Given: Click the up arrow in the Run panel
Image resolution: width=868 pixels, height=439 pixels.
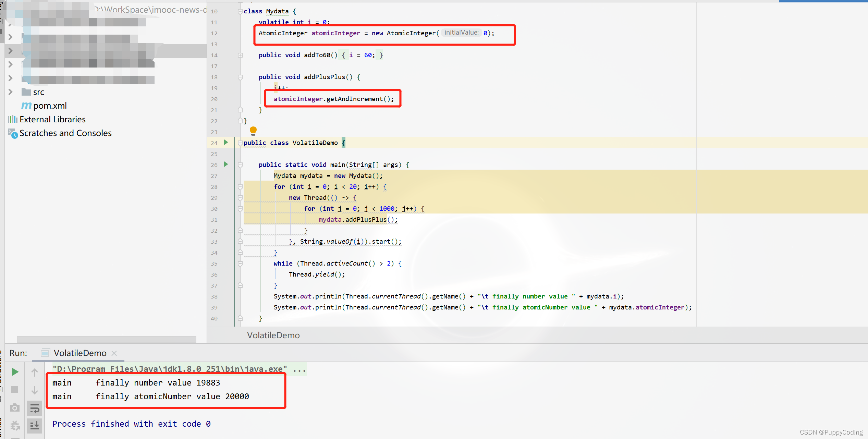Looking at the screenshot, I should click(35, 372).
